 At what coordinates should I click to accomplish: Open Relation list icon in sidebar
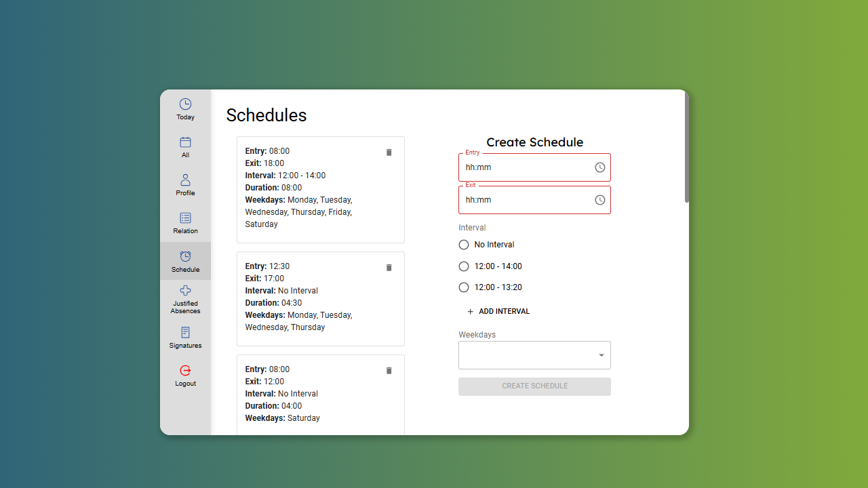point(185,218)
